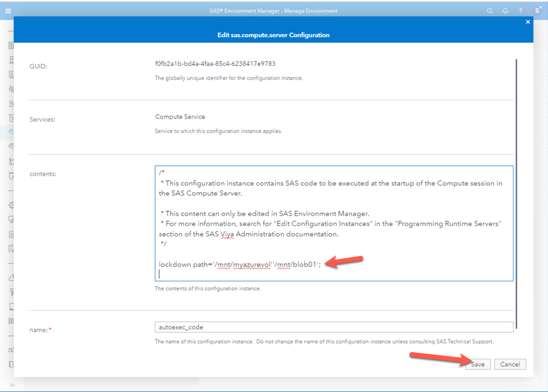
Task: Click 'The contents of this configuration instance.' hint
Action: coord(207,288)
